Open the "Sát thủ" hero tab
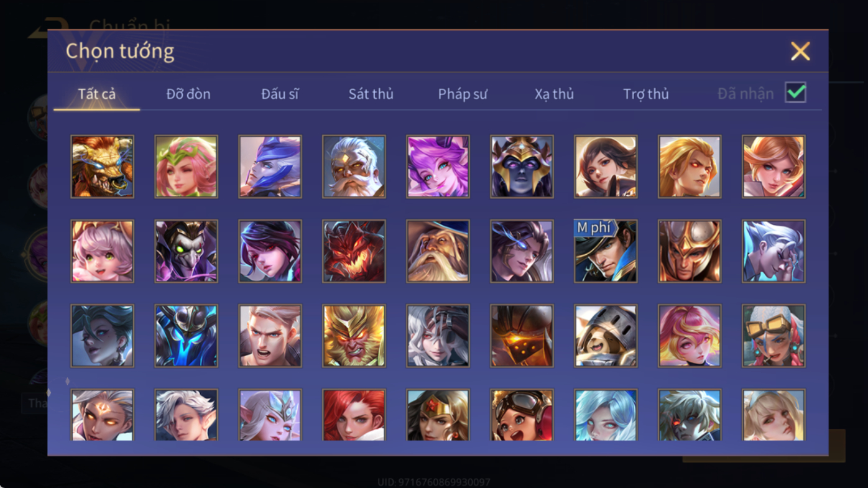The height and width of the screenshot is (488, 868). [x=371, y=94]
